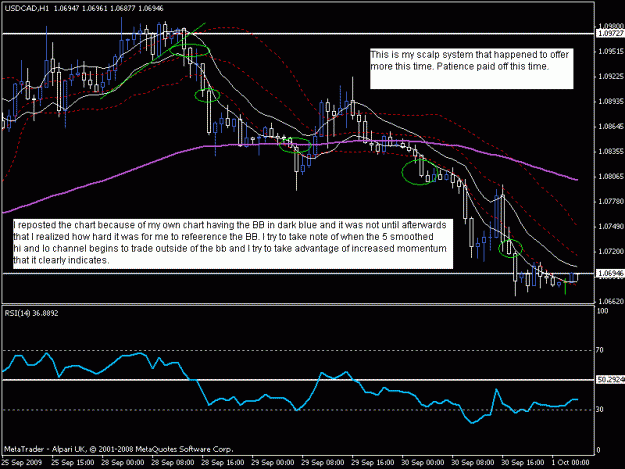Click the 30 Sep 16:00 time label
This screenshot has height=469, width=625.
click(523, 463)
